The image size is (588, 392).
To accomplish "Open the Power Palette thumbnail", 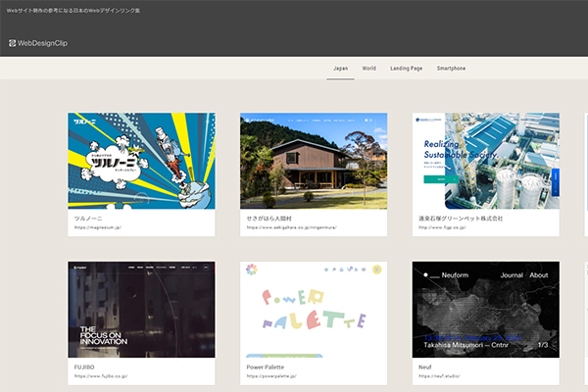I will pos(314,309).
